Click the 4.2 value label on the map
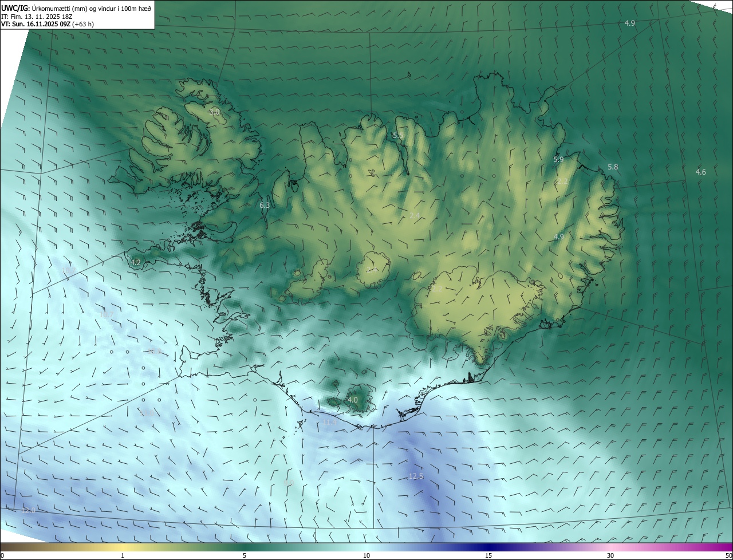733x560 pixels. point(136,263)
